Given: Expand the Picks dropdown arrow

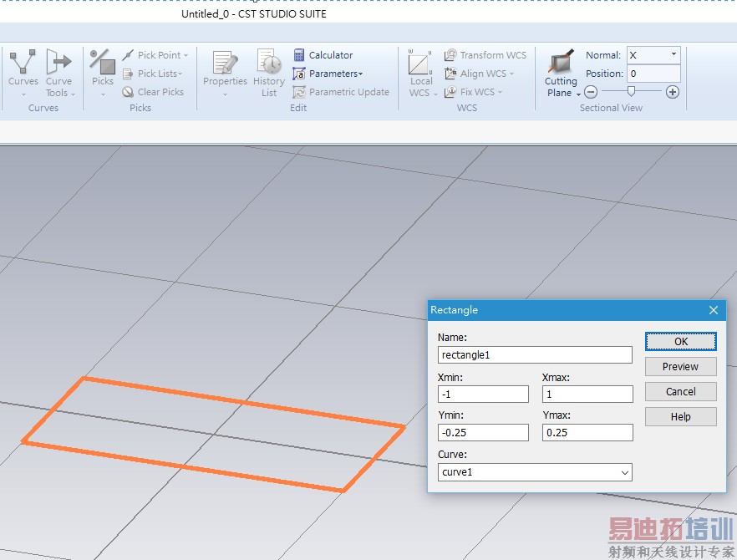Looking at the screenshot, I should [x=103, y=94].
